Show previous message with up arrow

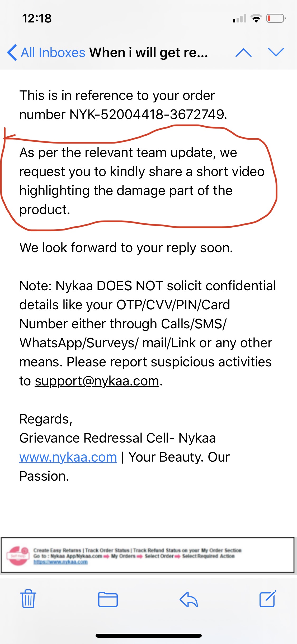point(243,52)
